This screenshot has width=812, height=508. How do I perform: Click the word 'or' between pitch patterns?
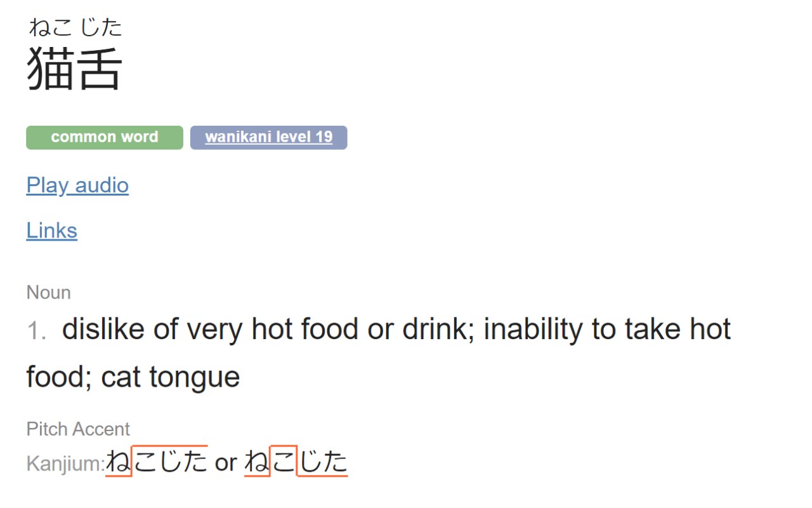click(226, 464)
